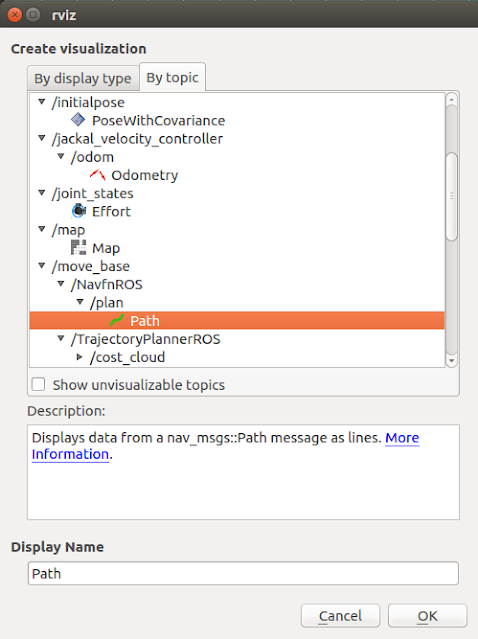Switch to By display type tab
The image size is (478, 639).
point(83,78)
